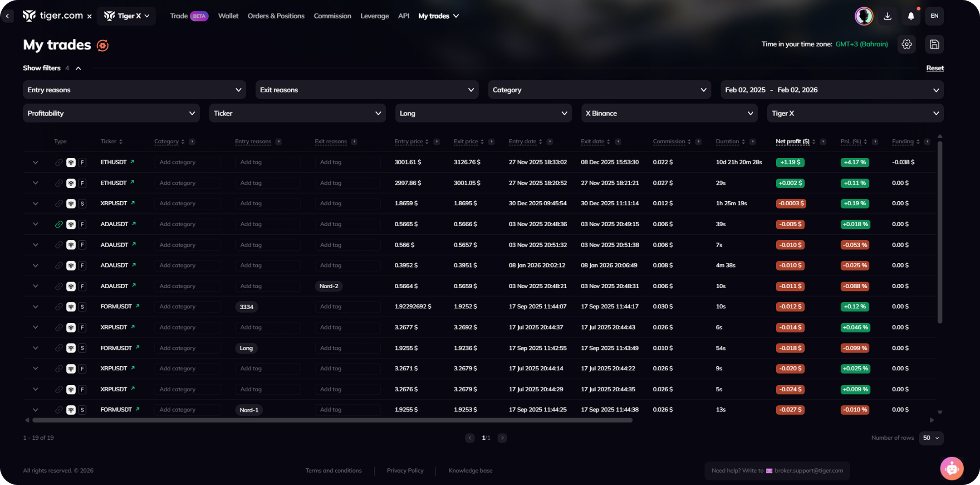Open the Knowledge base footer link
This screenshot has width=980, height=485.
[x=470, y=470]
